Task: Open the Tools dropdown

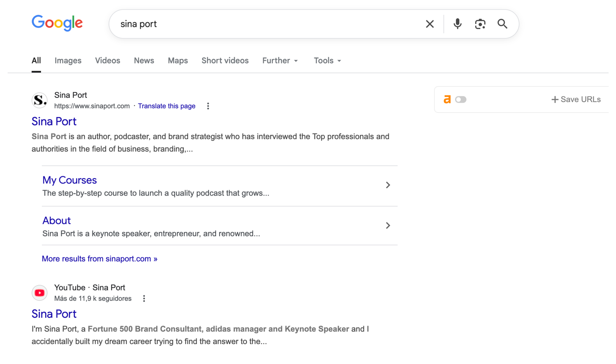Action: tap(327, 61)
